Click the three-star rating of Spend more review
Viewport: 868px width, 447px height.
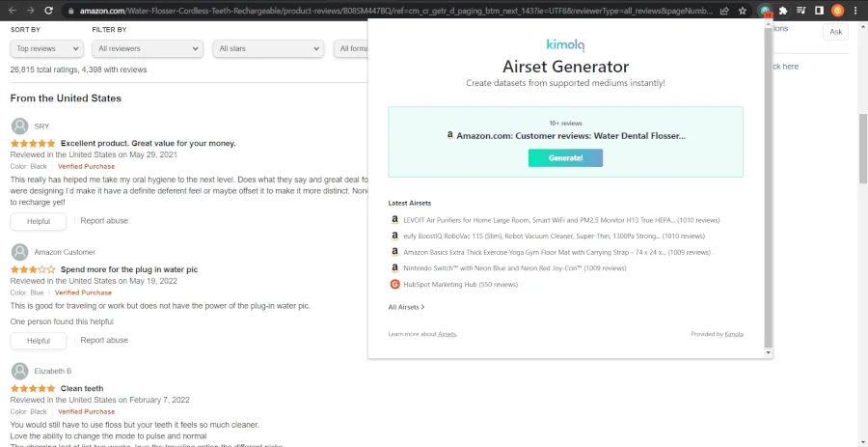[33, 269]
